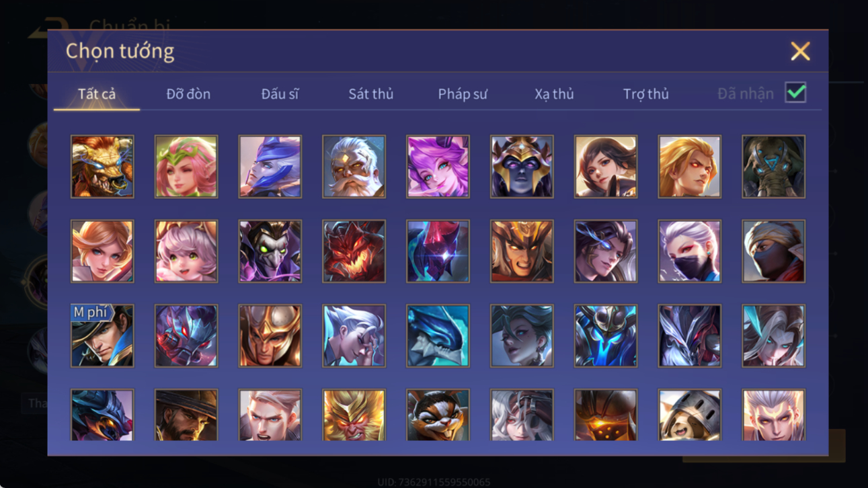Open the Đấu sĩ tab
868x488 pixels.
(x=280, y=94)
